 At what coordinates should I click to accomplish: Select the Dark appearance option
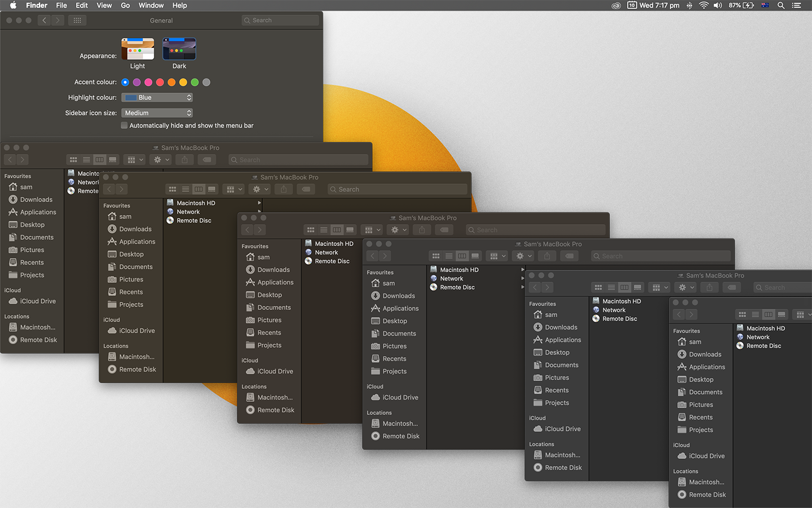(179, 49)
